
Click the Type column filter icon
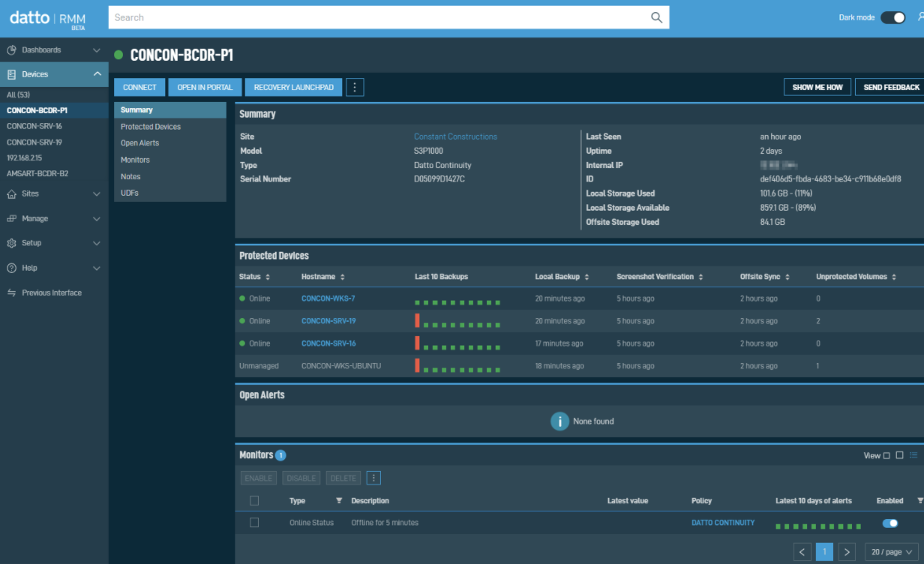pyautogui.click(x=338, y=500)
